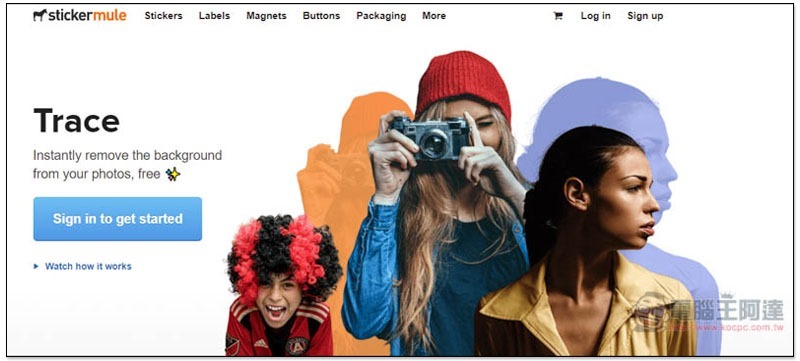Open the Labels menu
The height and width of the screenshot is (361, 800).
tap(214, 16)
